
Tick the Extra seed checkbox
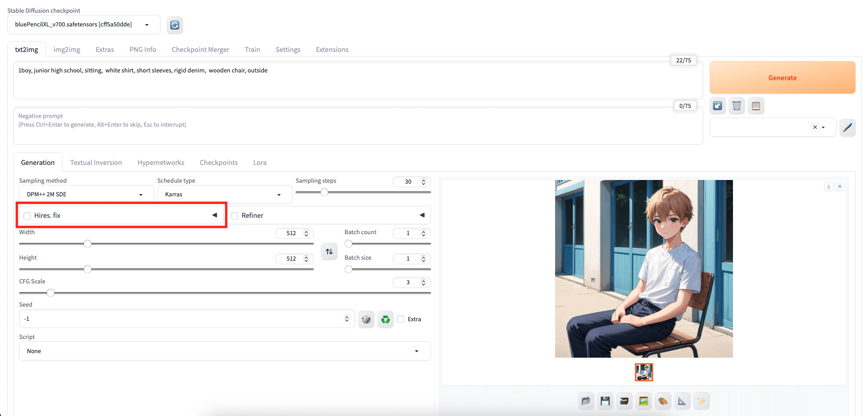(400, 319)
